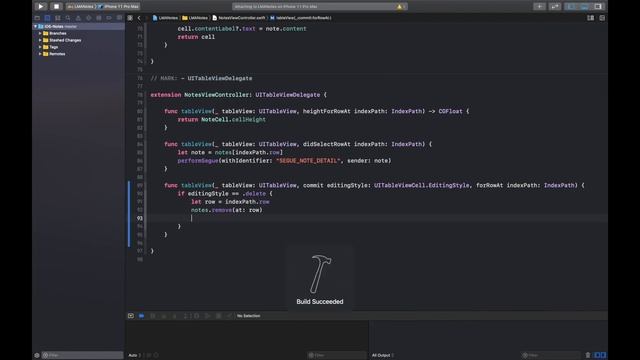Click the console filter field
Viewport: 640px width, 360px height.
(x=551, y=356)
